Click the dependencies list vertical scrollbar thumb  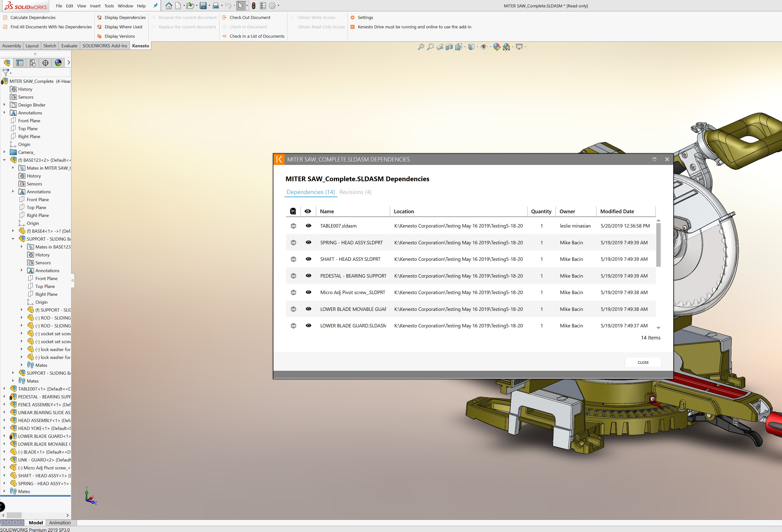click(x=658, y=245)
